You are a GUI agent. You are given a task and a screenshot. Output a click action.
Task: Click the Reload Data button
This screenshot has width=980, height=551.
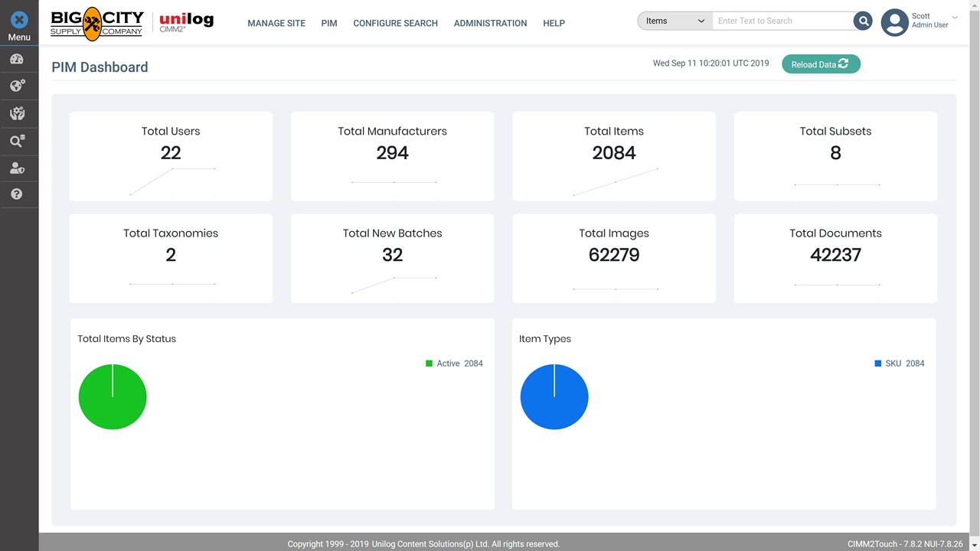(821, 64)
